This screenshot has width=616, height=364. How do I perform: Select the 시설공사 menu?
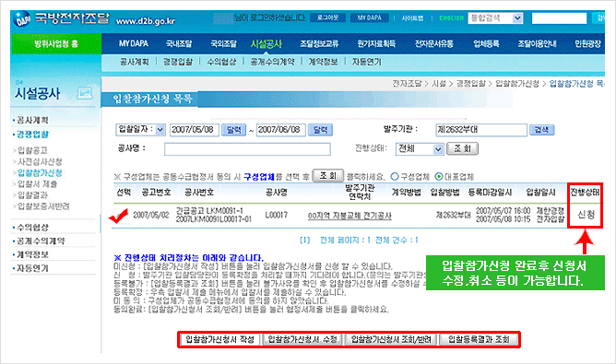[x=267, y=43]
